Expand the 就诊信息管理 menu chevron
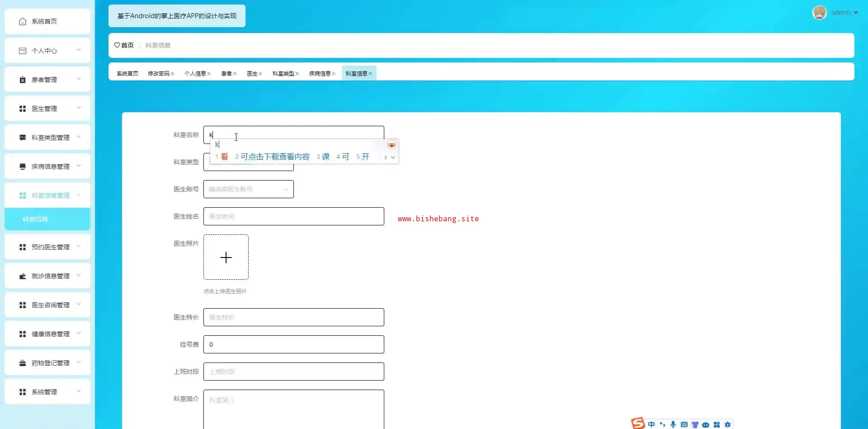 coord(79,276)
